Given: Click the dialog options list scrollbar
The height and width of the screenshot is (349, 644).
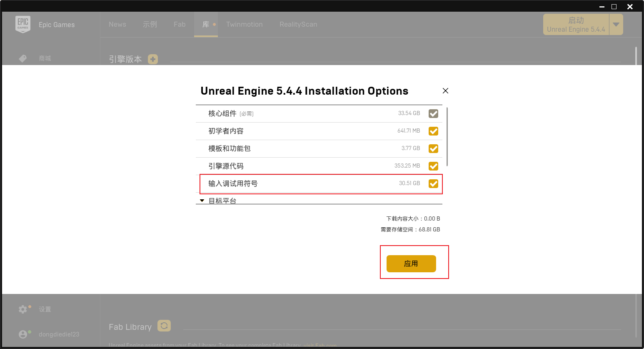Looking at the screenshot, I should [x=447, y=137].
